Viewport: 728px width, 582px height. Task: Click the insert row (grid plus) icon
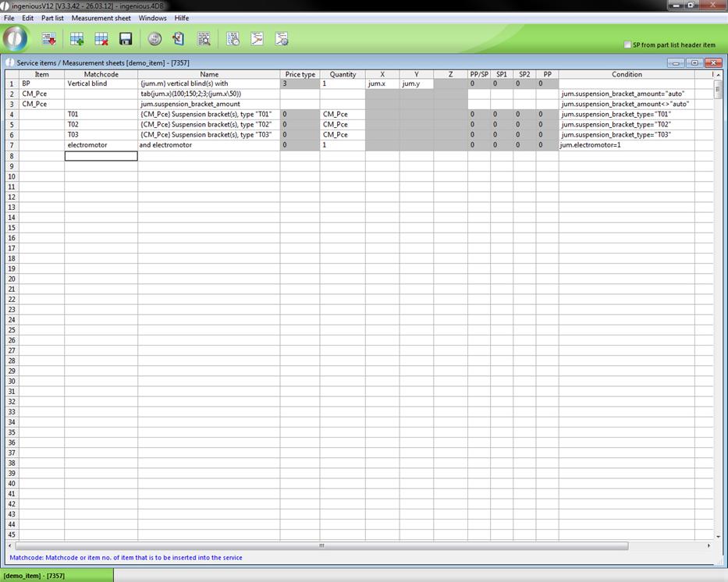[x=76, y=39]
